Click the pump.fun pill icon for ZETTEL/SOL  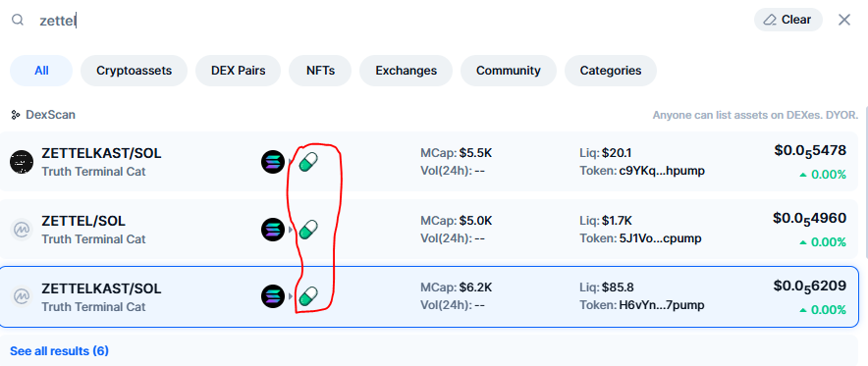coord(308,229)
